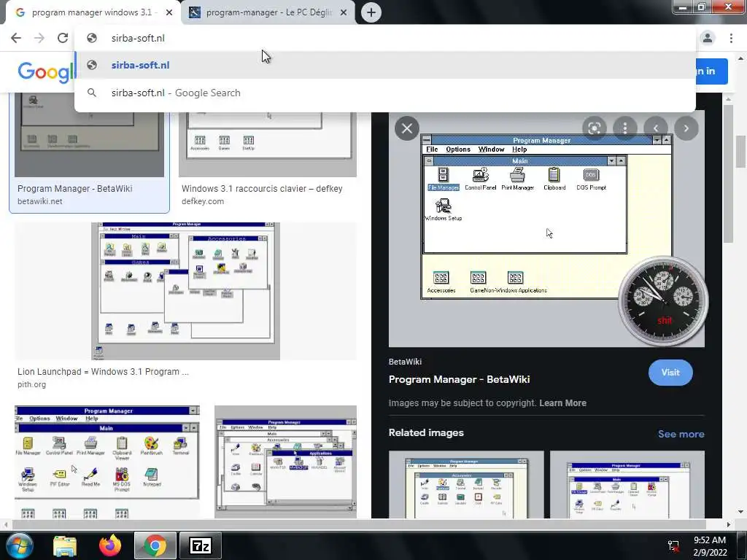Open preview panel three-dot options
The width and height of the screenshot is (747, 560).
tap(624, 128)
